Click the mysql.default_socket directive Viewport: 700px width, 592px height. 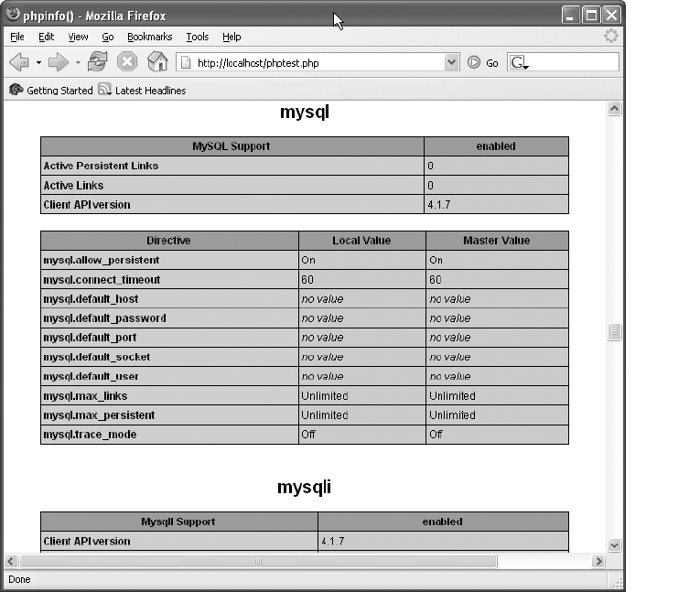pyautogui.click(x=96, y=357)
